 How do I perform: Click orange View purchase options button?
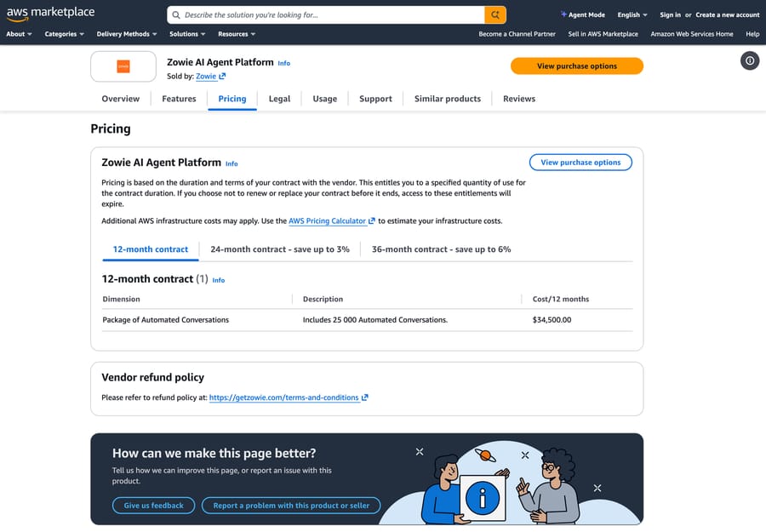click(577, 66)
